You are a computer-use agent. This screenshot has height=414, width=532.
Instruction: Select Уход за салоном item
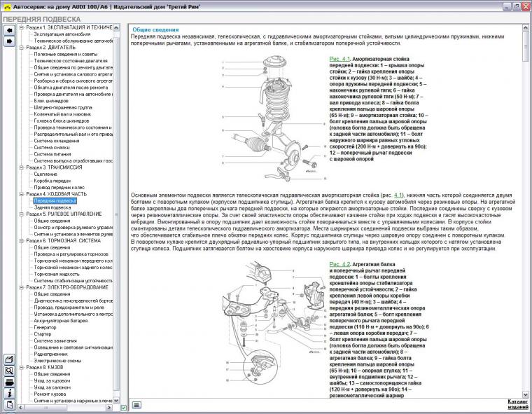[52, 387]
